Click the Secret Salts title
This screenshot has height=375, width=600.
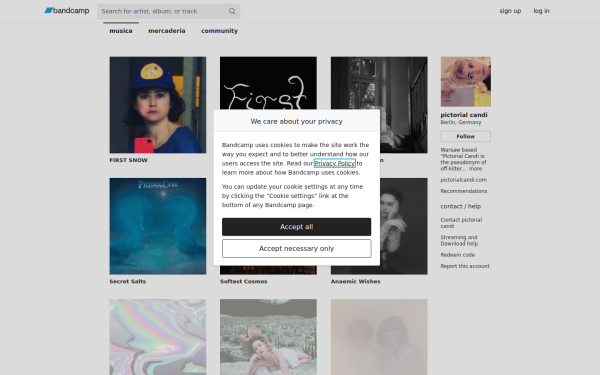(128, 281)
